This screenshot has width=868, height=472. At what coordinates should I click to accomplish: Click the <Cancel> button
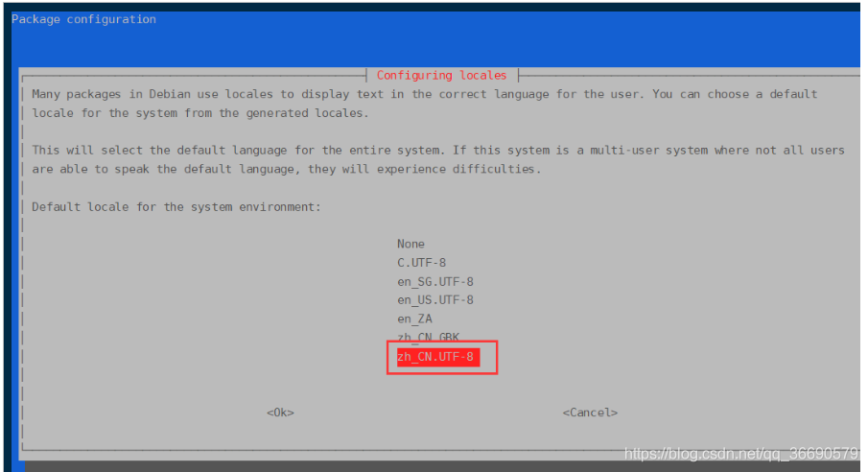pos(590,413)
